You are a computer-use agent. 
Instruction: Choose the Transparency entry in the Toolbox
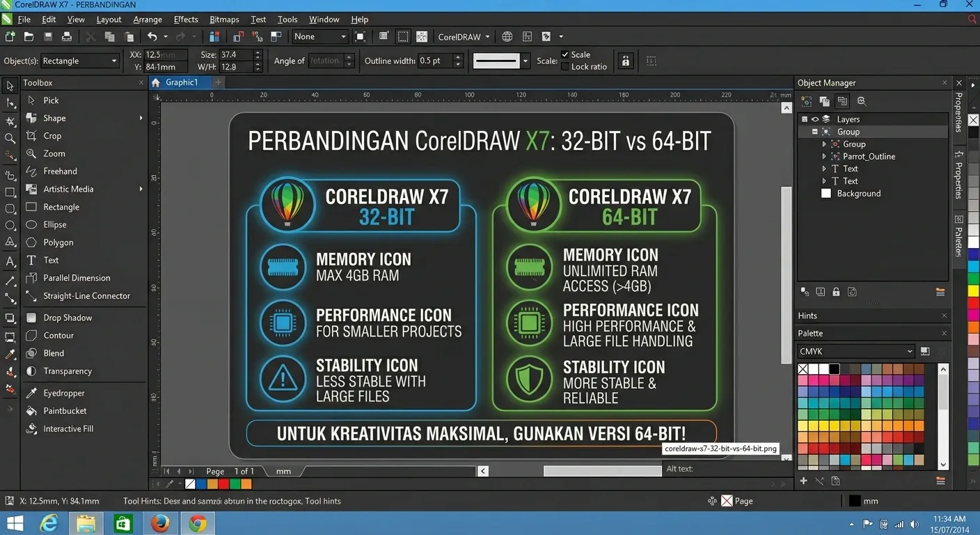coord(84,371)
